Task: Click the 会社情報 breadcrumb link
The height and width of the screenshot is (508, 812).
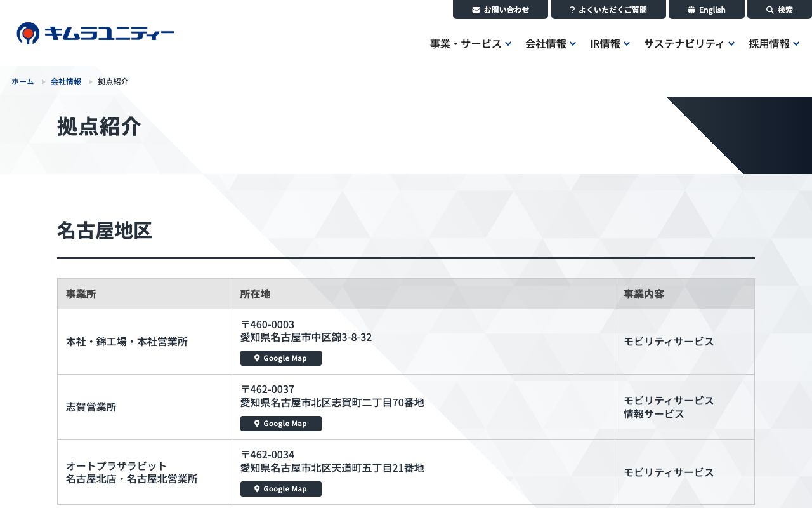Action: (66, 81)
